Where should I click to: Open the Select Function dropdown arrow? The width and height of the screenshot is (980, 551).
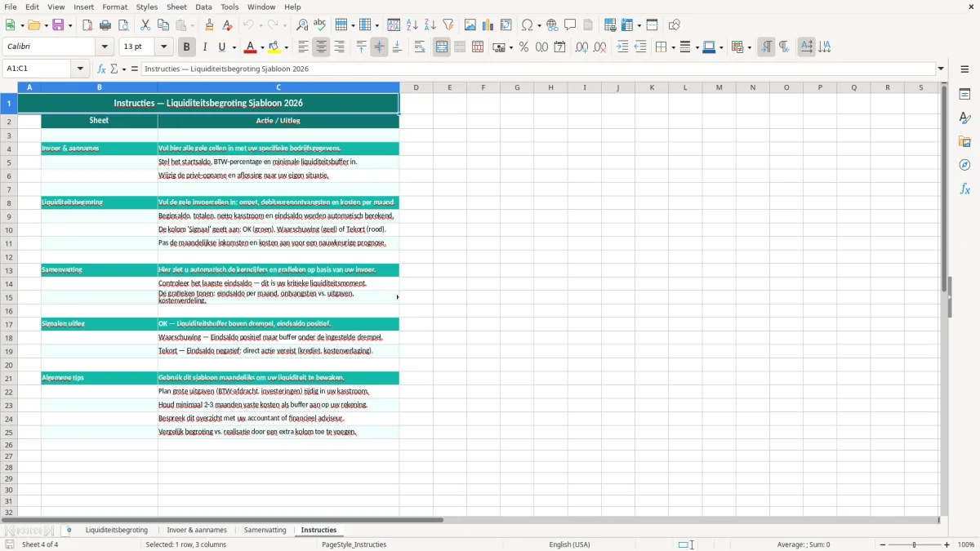pyautogui.click(x=124, y=69)
